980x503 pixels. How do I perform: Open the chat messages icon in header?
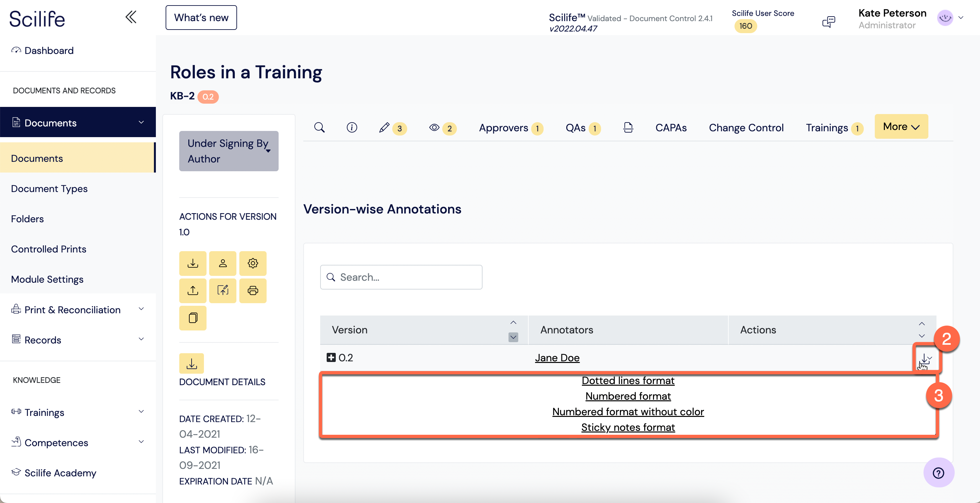pos(828,22)
